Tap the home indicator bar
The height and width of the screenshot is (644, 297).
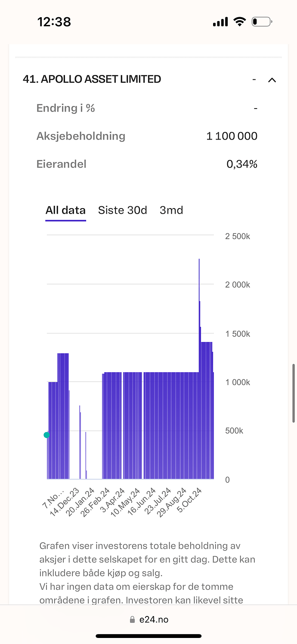tap(148, 636)
